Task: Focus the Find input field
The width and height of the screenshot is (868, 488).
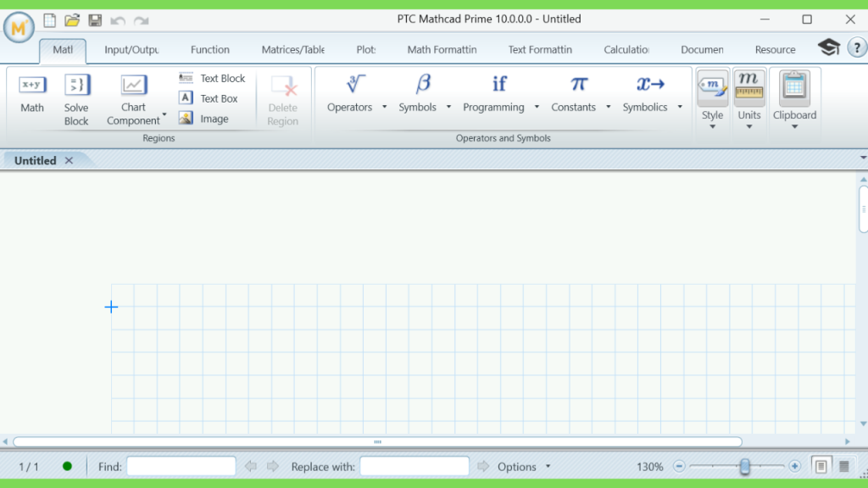Action: [181, 467]
